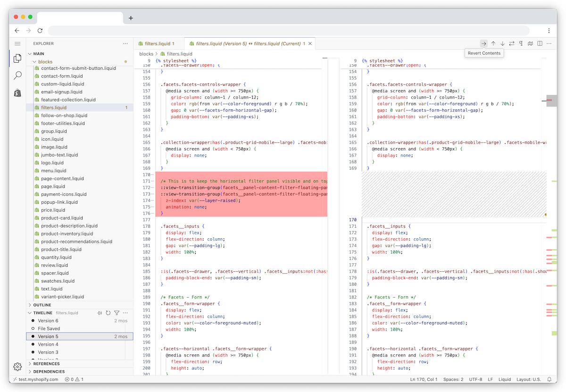
Task: Open Explorer views ellipsis menu
Action: click(125, 43)
